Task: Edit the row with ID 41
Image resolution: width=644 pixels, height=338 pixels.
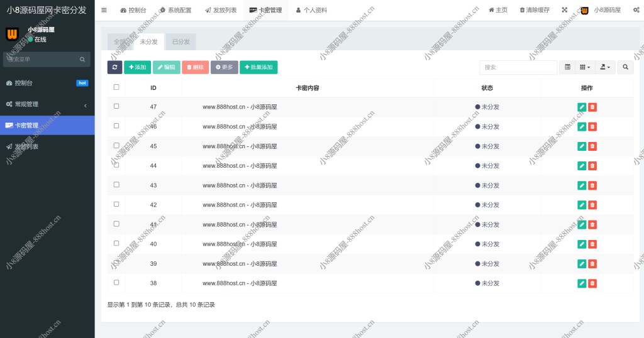Action: click(582, 225)
